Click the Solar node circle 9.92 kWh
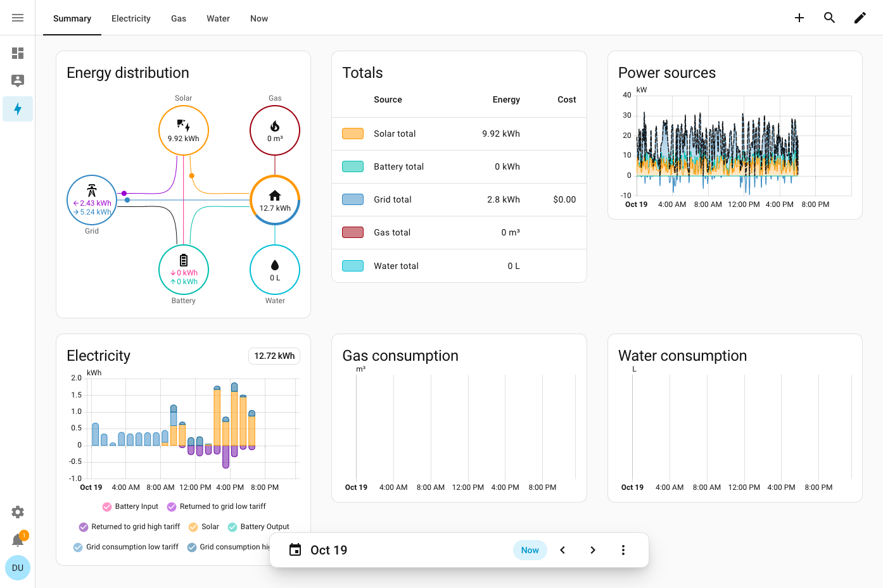Screen dimensions: 883x588 pos(184,130)
